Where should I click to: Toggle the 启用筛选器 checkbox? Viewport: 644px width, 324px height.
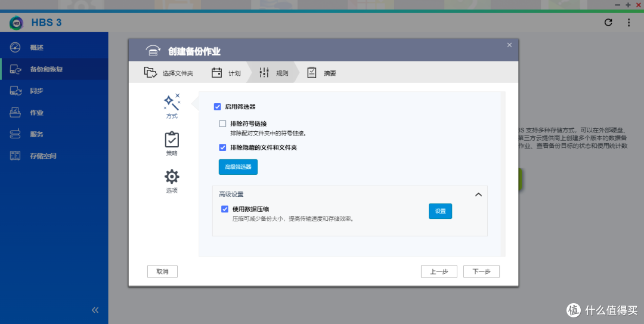[x=217, y=107]
